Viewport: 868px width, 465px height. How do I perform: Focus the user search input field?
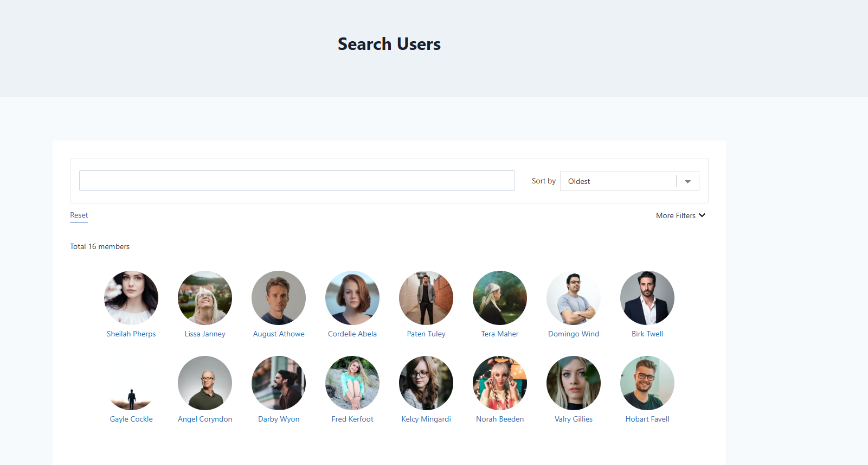(297, 181)
